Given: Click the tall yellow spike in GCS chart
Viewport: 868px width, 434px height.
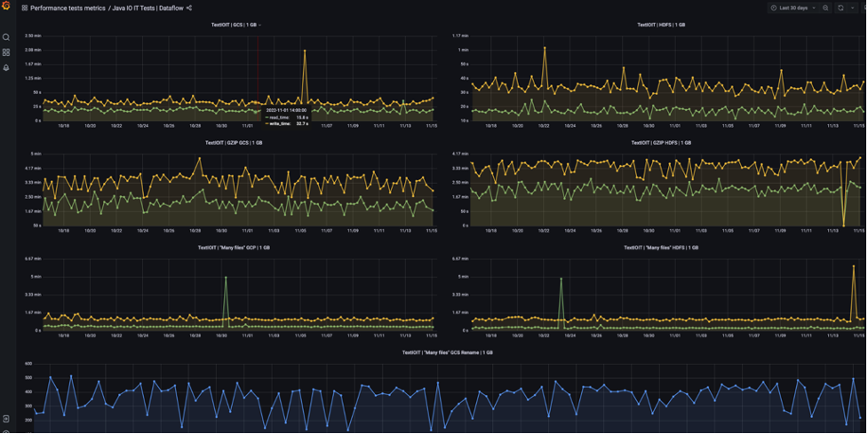Looking at the screenshot, I should click(x=305, y=51).
